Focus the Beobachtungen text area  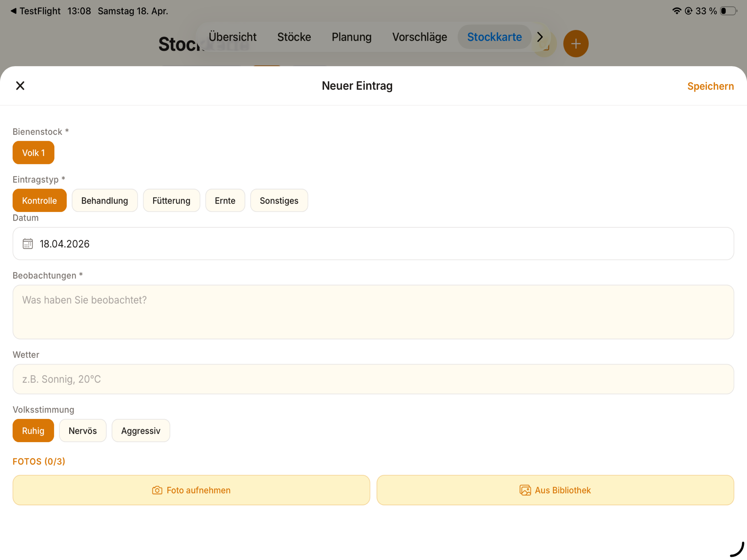[373, 312]
